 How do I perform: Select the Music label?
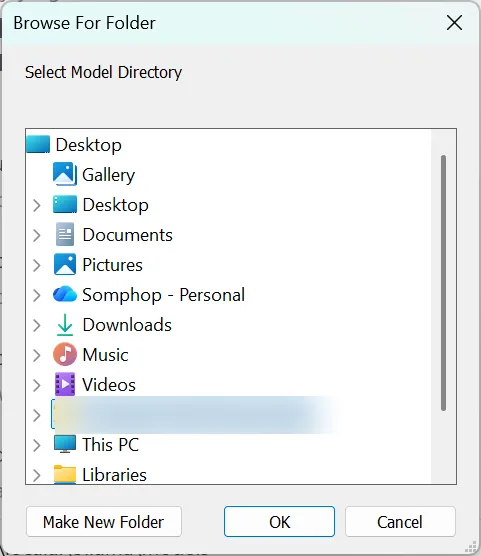(105, 355)
